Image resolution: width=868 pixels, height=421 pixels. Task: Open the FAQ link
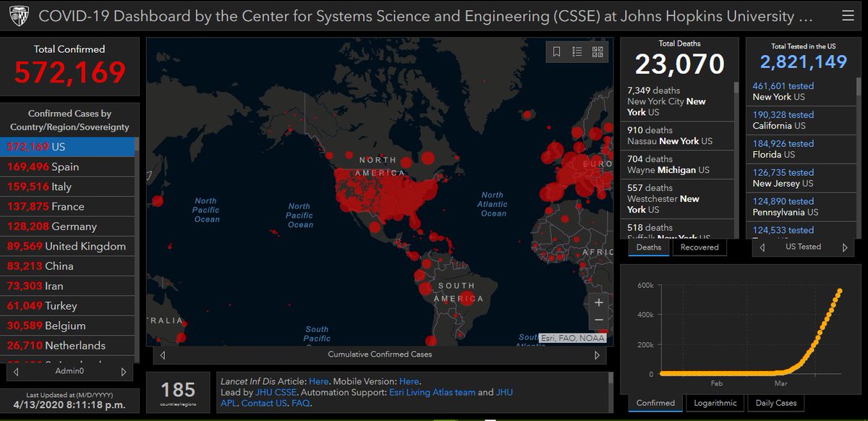click(300, 403)
